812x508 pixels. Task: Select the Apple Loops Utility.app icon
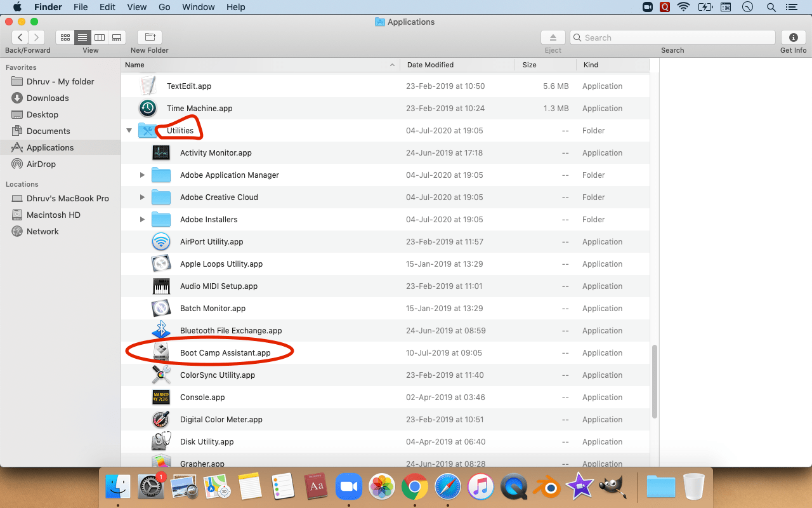(x=161, y=264)
